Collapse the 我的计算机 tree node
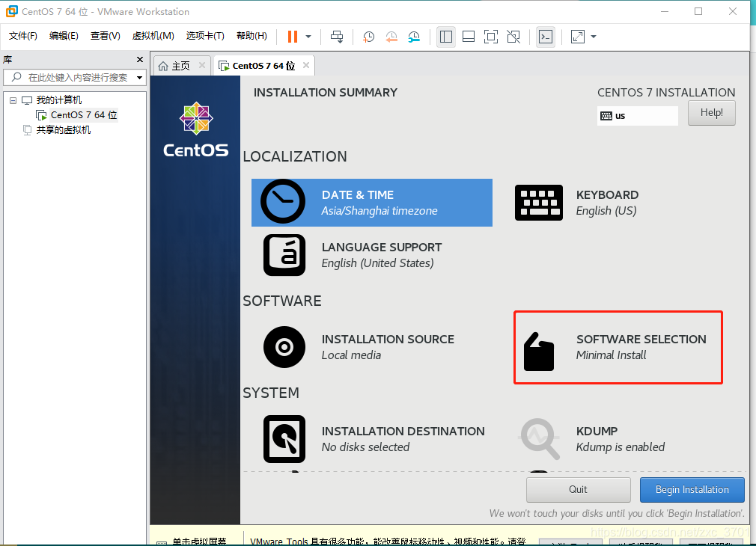 (13, 100)
